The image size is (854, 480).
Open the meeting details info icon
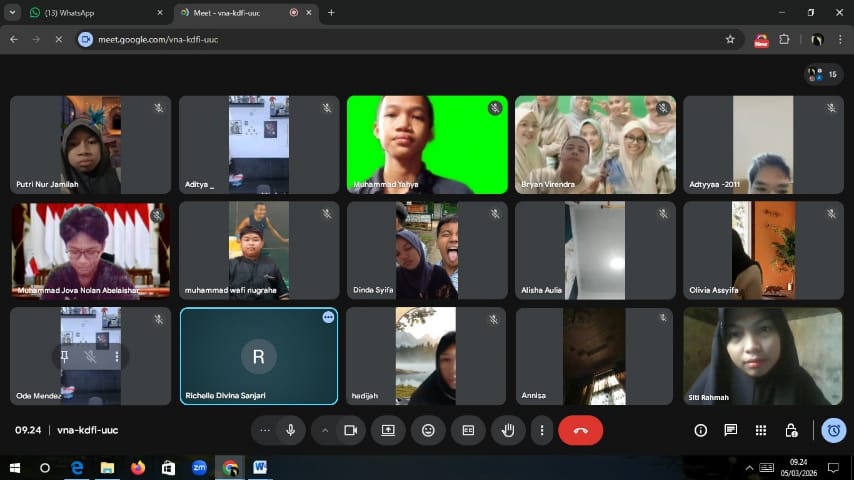coord(700,430)
